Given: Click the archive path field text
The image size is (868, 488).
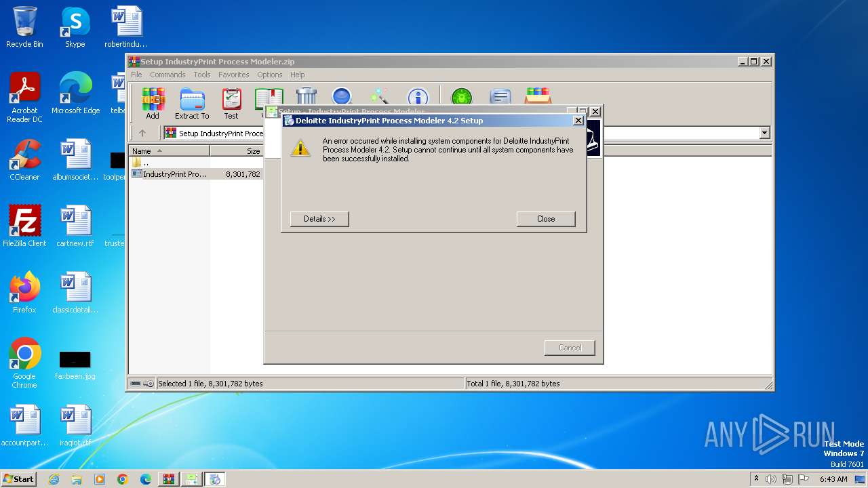Looking at the screenshot, I should click(x=221, y=134).
